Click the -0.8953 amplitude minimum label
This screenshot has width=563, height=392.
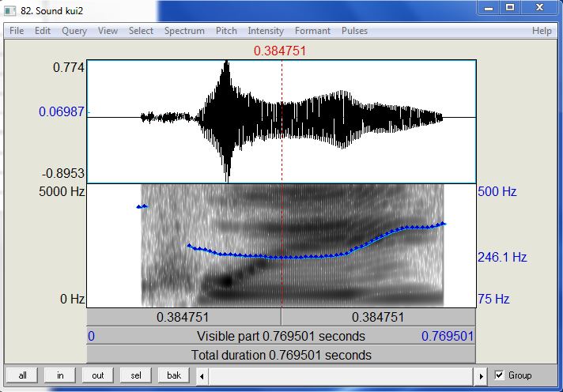tap(63, 174)
